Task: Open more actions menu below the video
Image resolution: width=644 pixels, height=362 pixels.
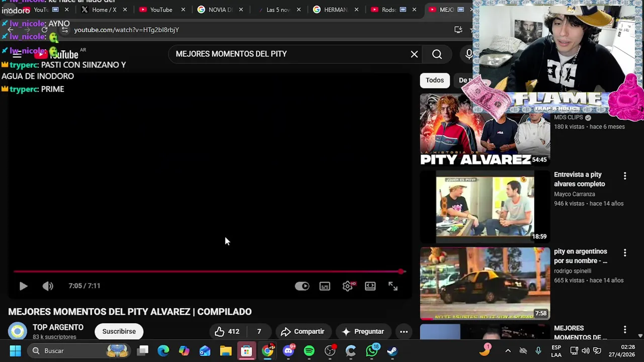Action: coord(404,331)
